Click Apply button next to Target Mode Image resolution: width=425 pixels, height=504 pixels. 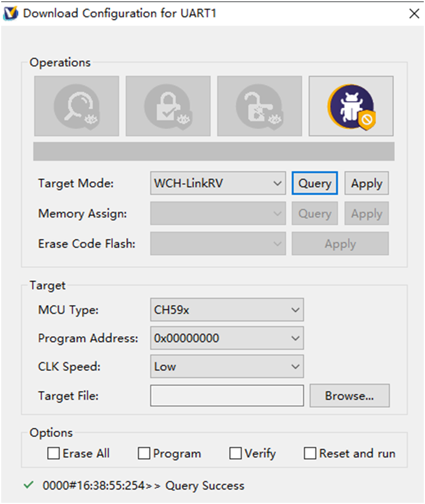click(366, 183)
